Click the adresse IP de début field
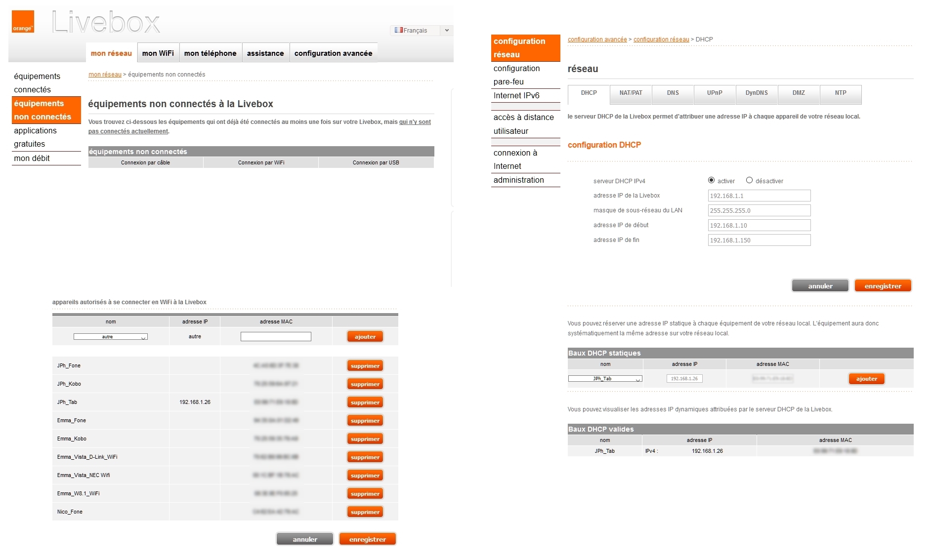Viewport: 932px width, 560px height. point(759,225)
